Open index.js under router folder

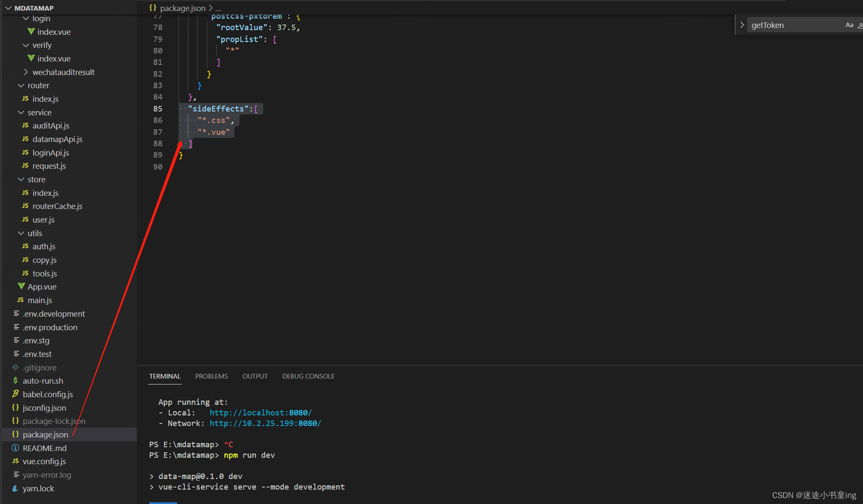click(x=45, y=99)
